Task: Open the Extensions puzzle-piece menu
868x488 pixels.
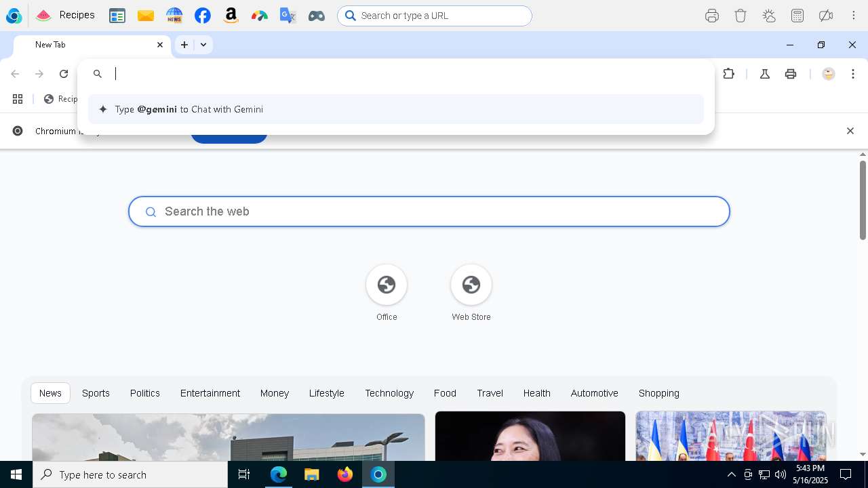Action: point(729,74)
